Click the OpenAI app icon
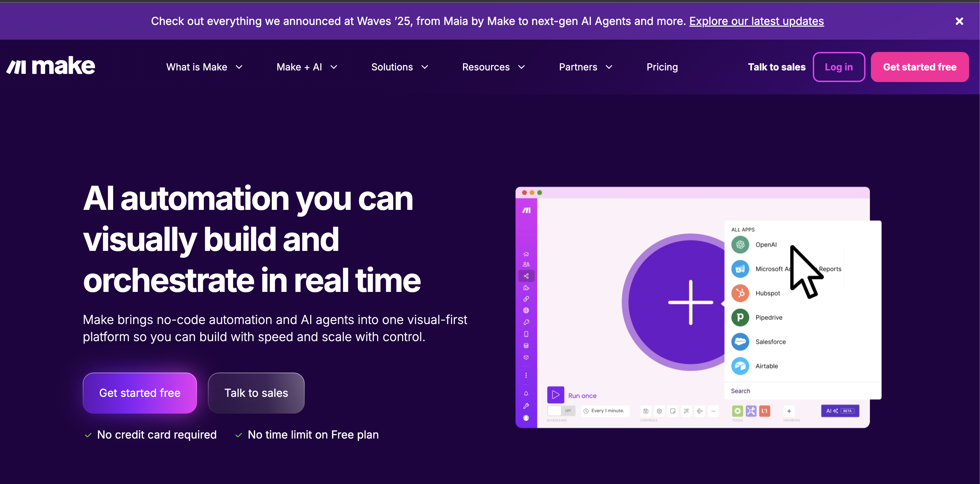Viewport: 980px width, 484px height. (x=740, y=244)
